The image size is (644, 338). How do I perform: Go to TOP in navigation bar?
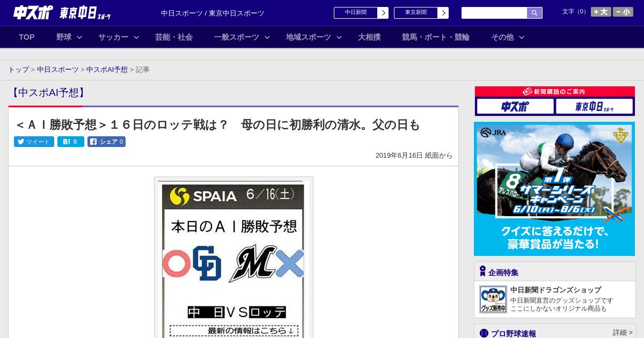[x=27, y=37]
